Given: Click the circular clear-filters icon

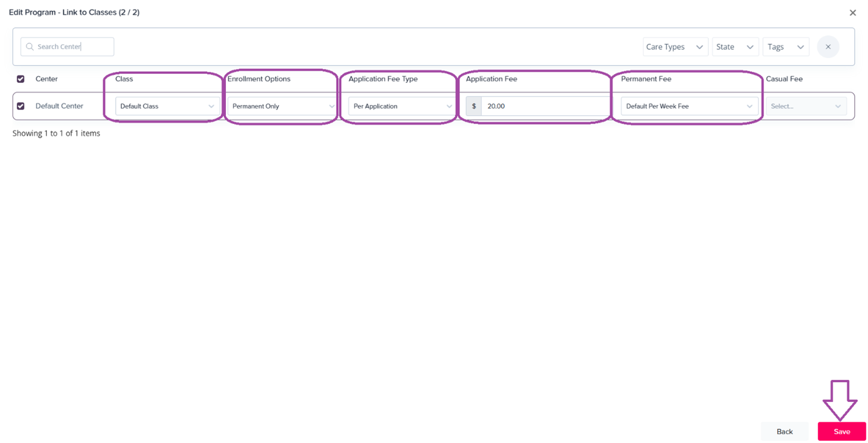Looking at the screenshot, I should 828,46.
